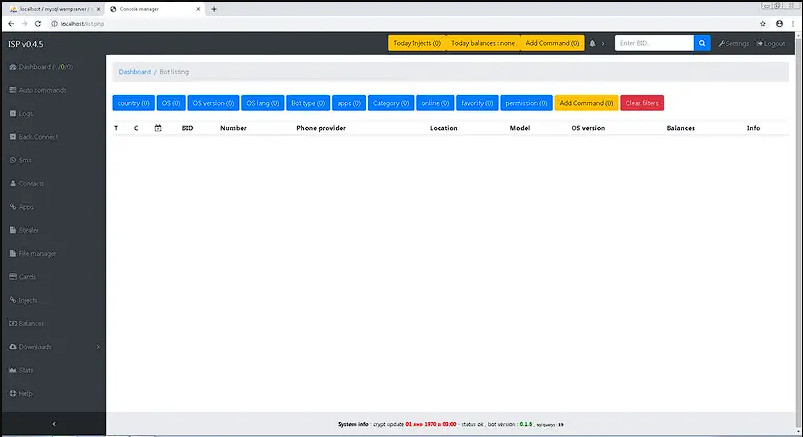This screenshot has height=437, width=803.
Task: Click the BID column header
Action: 187,128
